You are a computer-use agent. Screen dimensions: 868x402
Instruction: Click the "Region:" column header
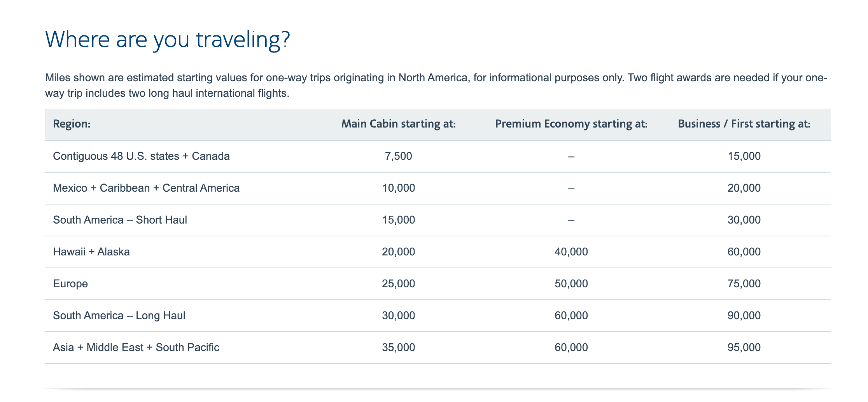72,124
